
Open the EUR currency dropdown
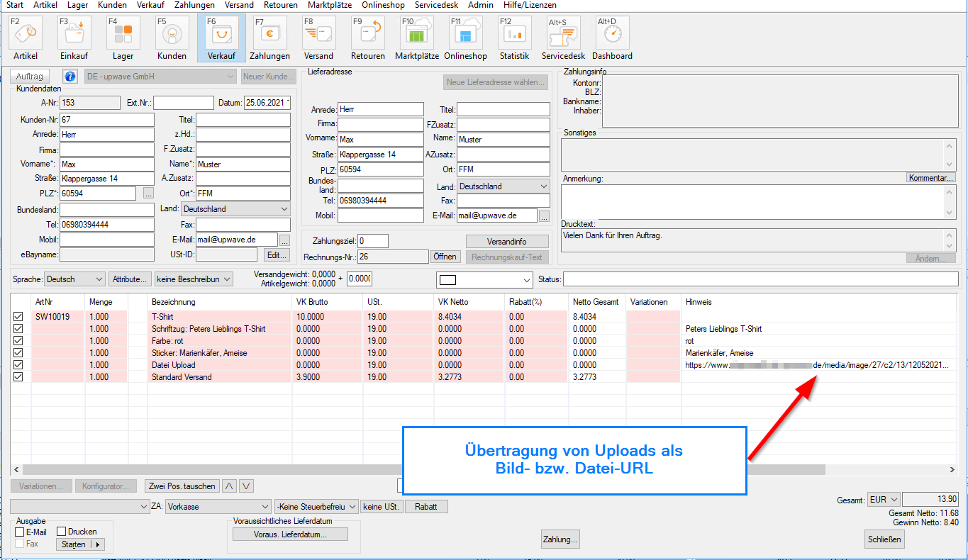(x=884, y=500)
